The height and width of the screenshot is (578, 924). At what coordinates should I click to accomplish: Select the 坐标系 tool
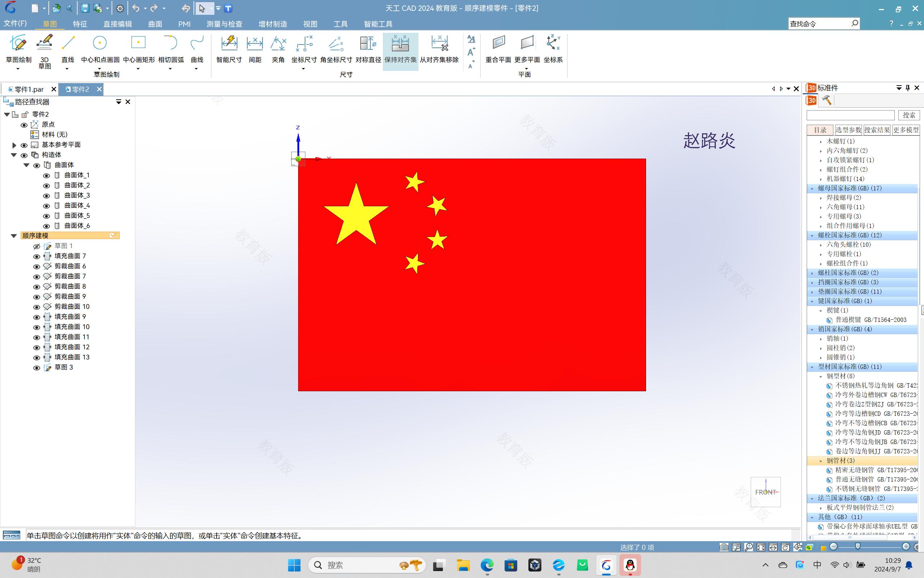point(553,48)
